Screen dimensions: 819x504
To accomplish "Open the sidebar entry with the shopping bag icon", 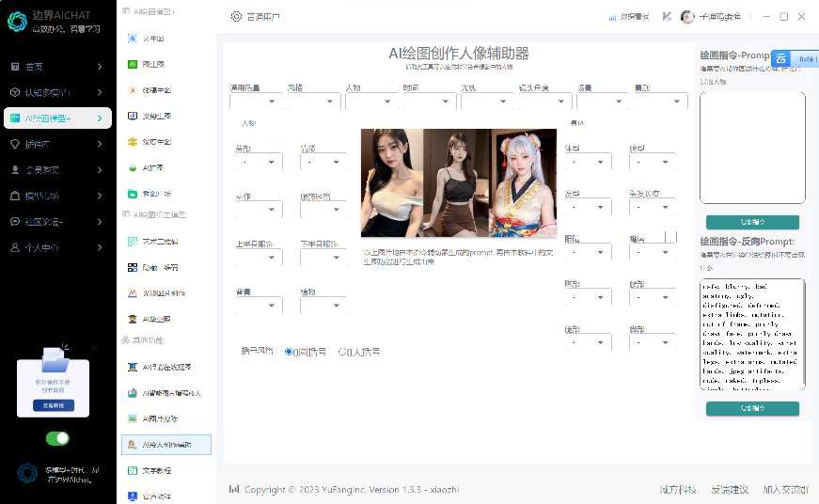I will pos(56,196).
